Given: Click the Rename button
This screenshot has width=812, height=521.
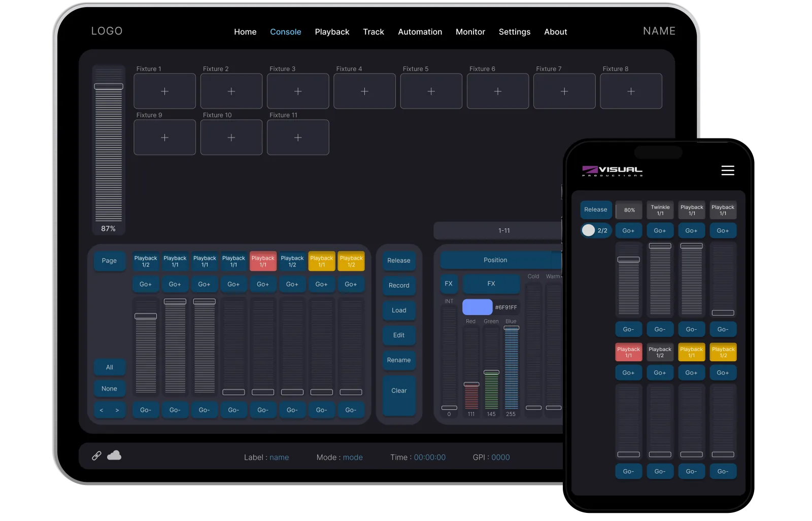Looking at the screenshot, I should click(x=399, y=360).
